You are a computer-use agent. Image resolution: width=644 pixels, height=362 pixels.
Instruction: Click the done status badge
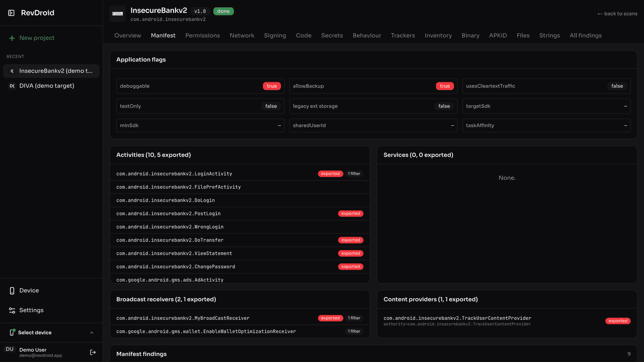[223, 11]
